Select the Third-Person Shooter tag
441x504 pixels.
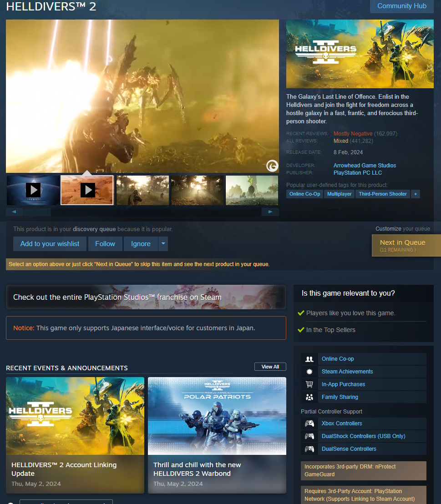click(x=382, y=194)
